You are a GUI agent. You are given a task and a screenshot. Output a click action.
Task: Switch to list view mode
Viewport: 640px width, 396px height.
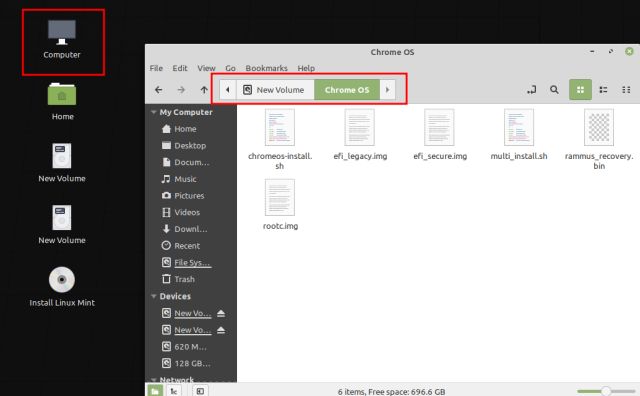click(603, 90)
